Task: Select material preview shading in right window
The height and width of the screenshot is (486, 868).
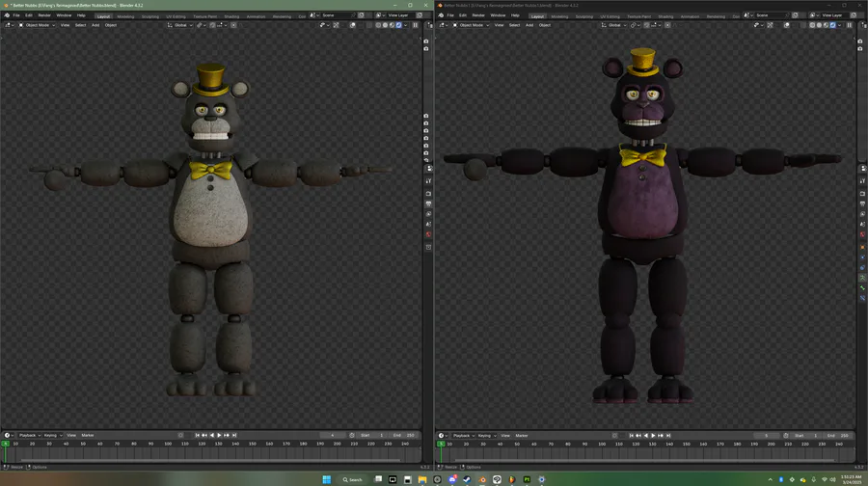Action: [x=826, y=25]
